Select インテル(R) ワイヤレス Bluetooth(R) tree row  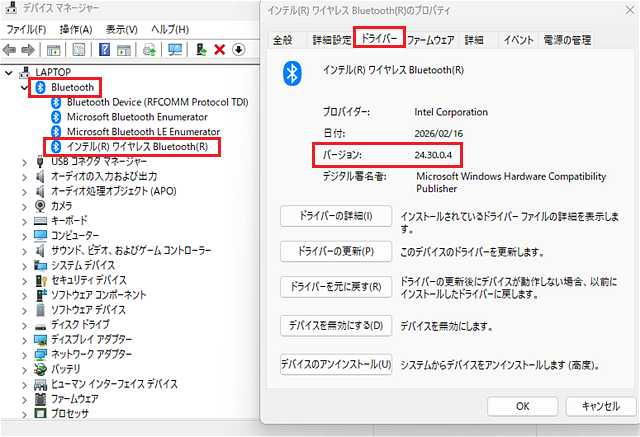(130, 146)
